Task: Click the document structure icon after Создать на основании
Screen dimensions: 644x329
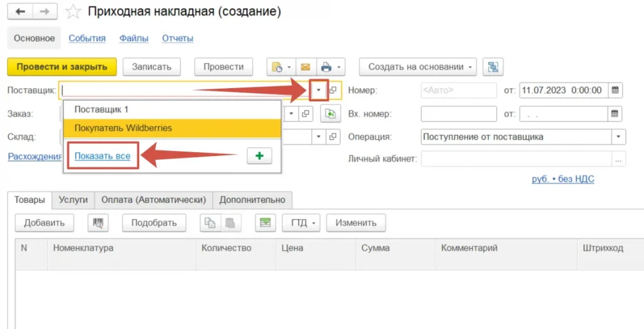Action: click(492, 67)
